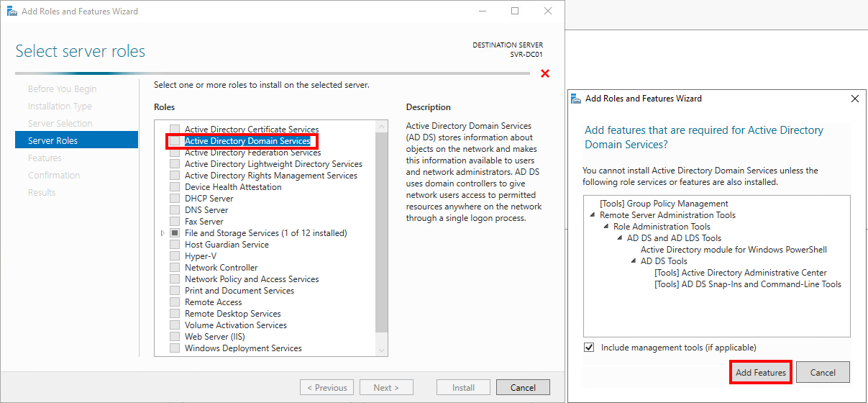Select the Network Controller role row
This screenshot has width=868, height=403.
[221, 268]
